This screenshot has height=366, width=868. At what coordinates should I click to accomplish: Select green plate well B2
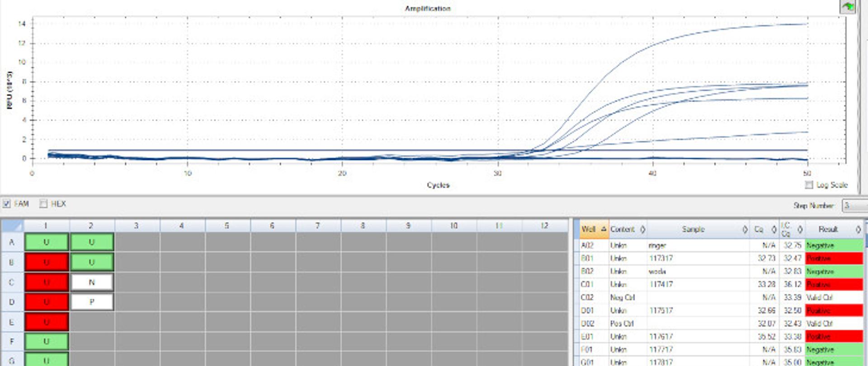[92, 262]
